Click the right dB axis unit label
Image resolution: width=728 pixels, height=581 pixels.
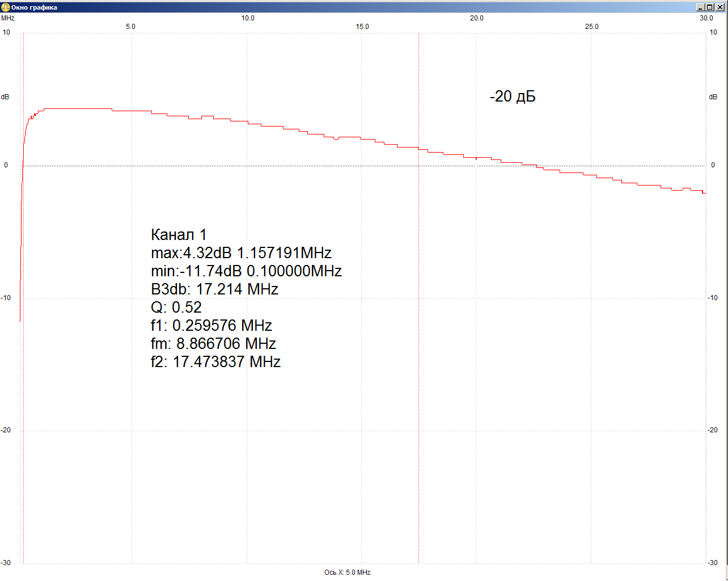(713, 97)
